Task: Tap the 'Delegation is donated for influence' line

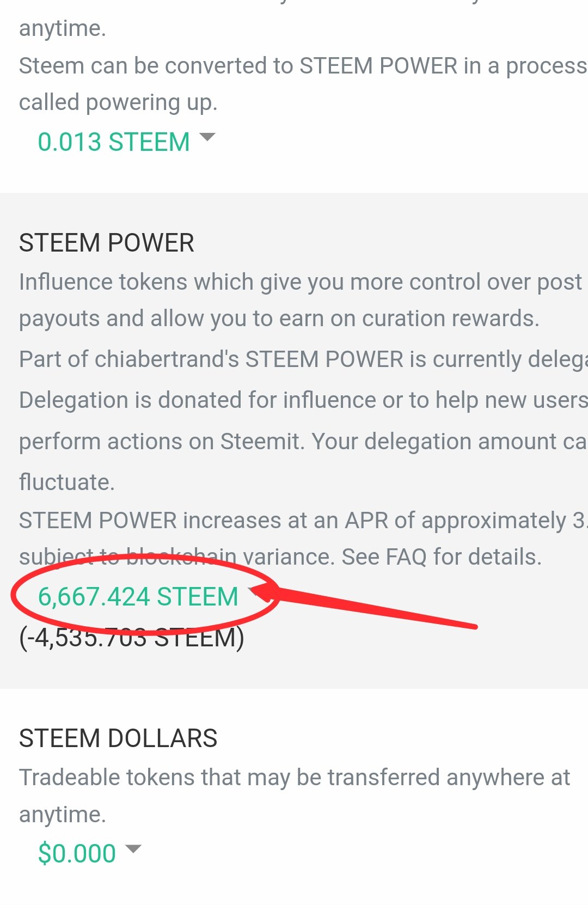Action: pos(303,400)
